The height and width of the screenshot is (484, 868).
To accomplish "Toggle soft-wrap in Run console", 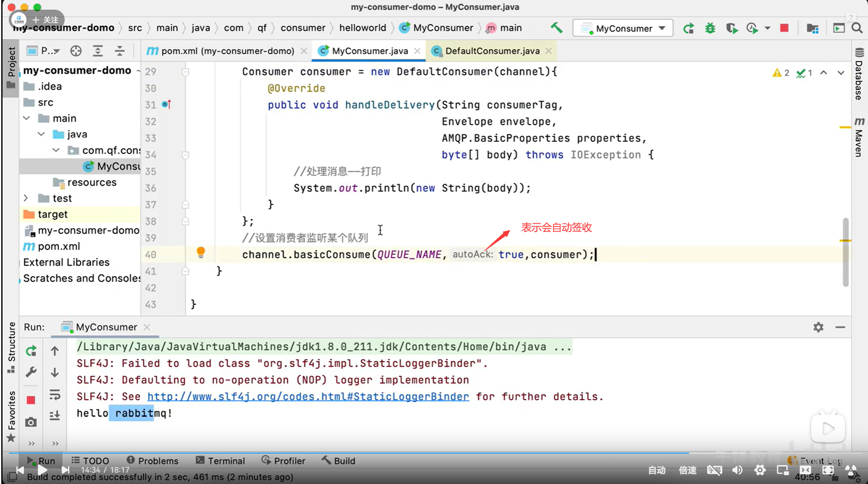I will click(x=55, y=395).
